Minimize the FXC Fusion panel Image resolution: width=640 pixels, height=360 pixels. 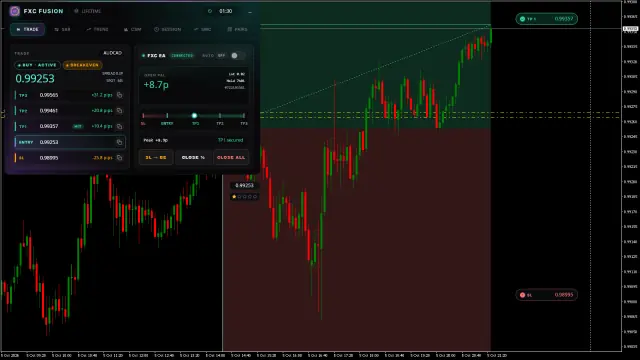point(250,11)
